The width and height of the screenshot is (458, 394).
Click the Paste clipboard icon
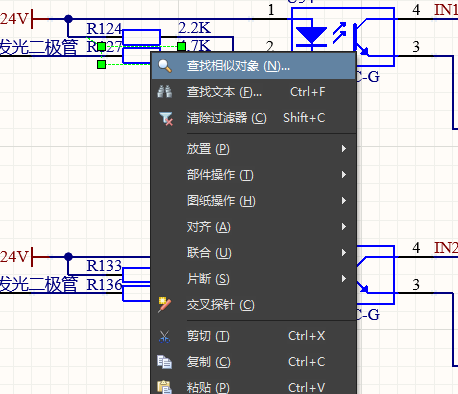(x=165, y=387)
